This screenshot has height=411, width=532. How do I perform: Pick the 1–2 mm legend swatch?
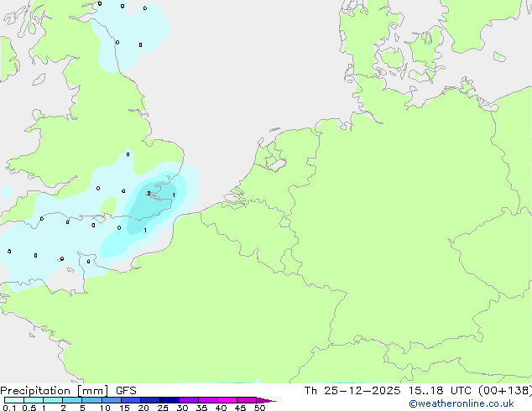[53, 400]
